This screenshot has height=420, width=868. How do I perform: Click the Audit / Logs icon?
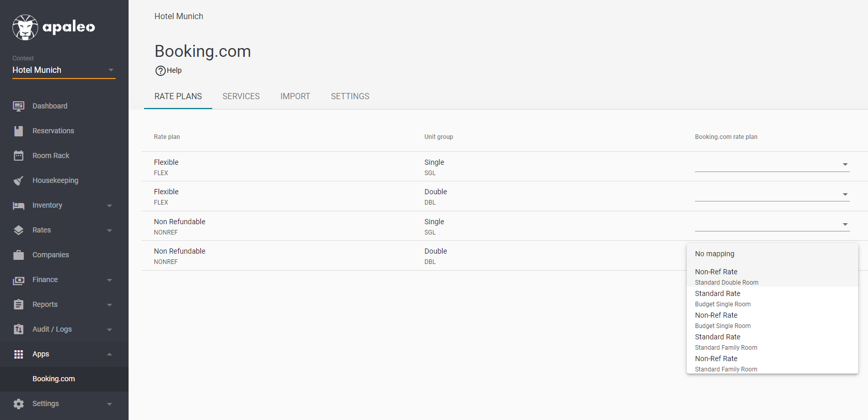(19, 329)
